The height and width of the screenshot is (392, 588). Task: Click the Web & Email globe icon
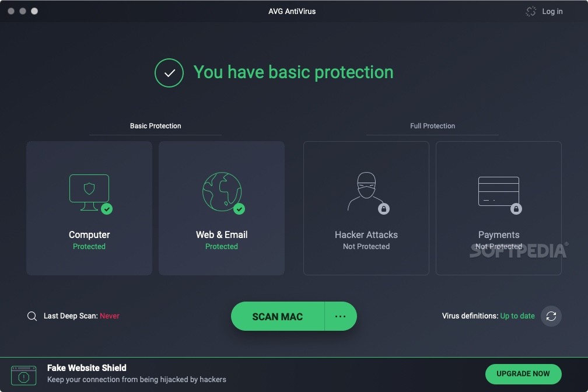(x=222, y=192)
